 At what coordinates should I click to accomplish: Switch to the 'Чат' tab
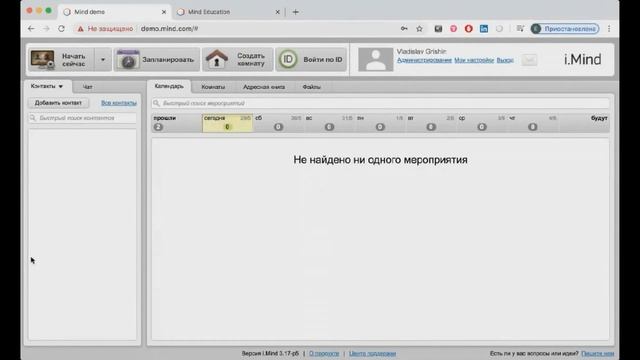click(87, 87)
